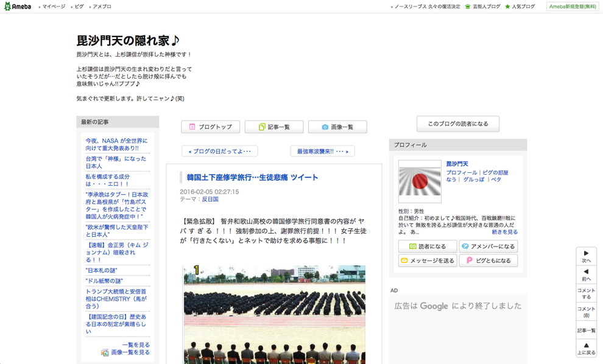Open the なう link in the profile
This screenshot has width=603, height=364.
(451, 180)
